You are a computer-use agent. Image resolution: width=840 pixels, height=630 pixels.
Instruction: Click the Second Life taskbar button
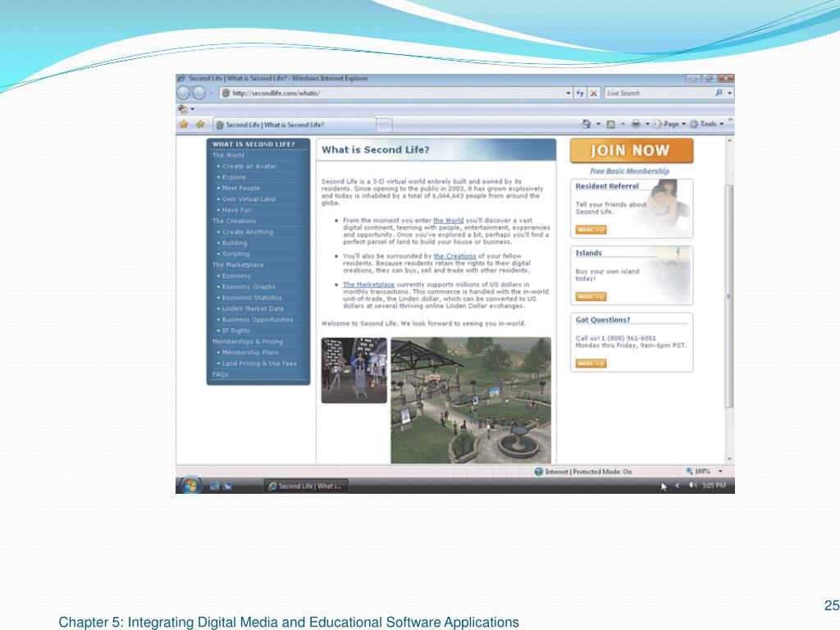click(x=306, y=486)
